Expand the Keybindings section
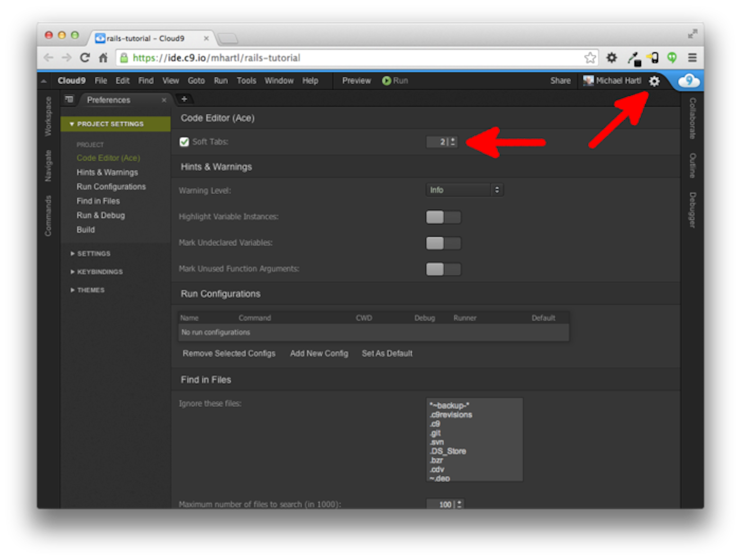741x560 pixels. pos(96,272)
